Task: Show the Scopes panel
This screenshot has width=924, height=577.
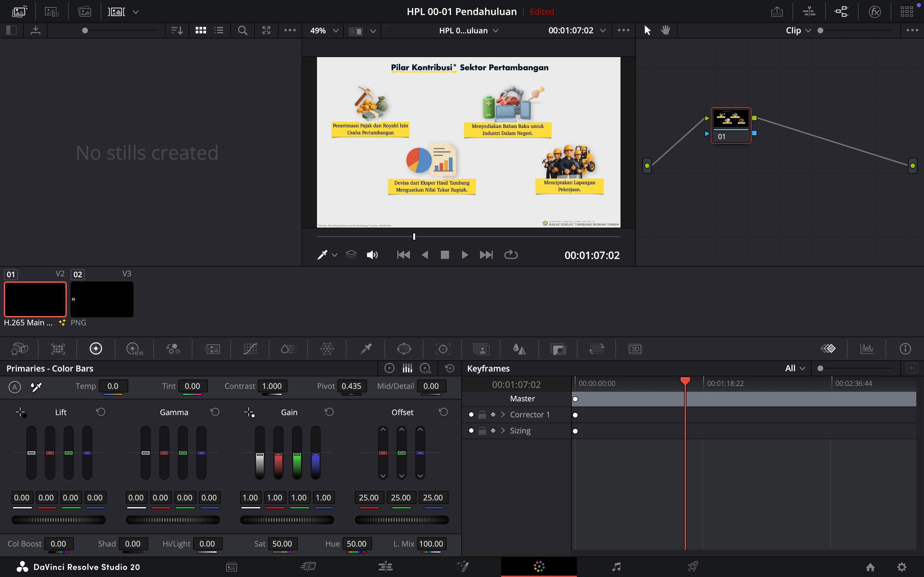Action: (867, 349)
